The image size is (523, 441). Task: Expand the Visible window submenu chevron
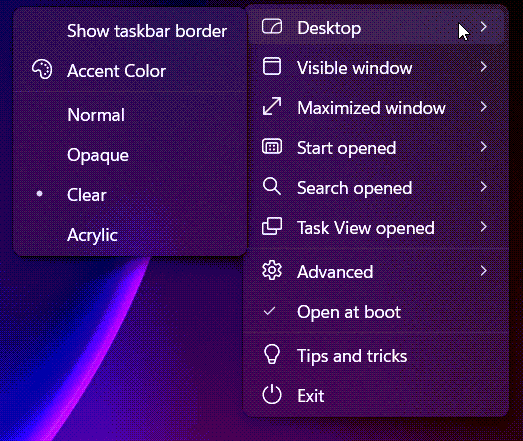[x=484, y=67]
